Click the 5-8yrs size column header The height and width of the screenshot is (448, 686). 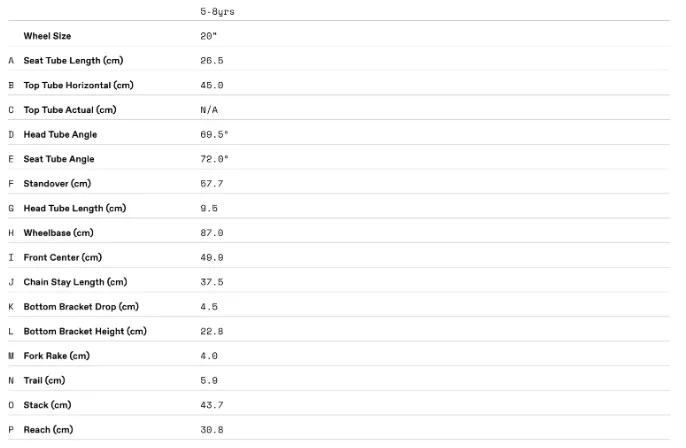[217, 12]
